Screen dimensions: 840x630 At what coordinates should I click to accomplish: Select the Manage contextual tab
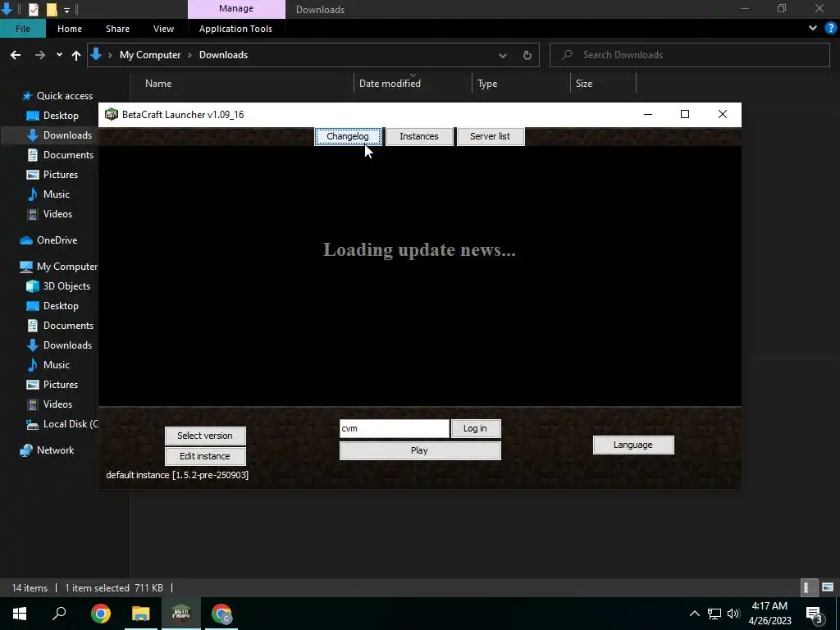(236, 8)
